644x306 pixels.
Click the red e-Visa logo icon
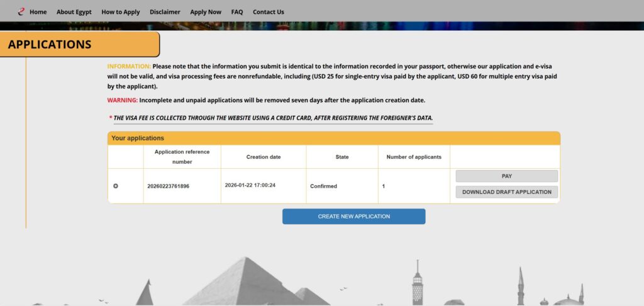(21, 11)
